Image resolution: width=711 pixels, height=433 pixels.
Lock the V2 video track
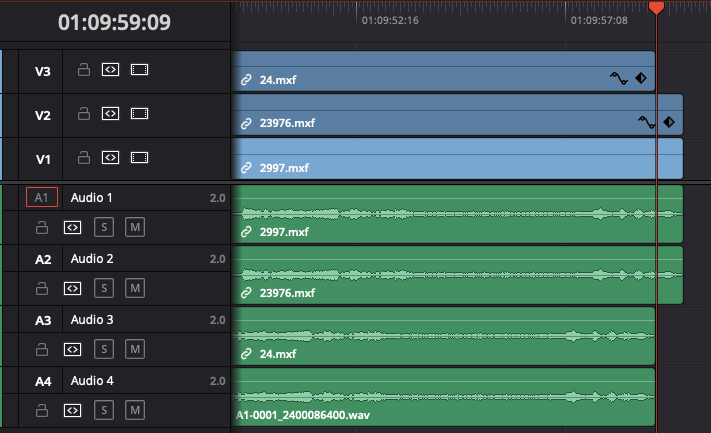(84, 113)
